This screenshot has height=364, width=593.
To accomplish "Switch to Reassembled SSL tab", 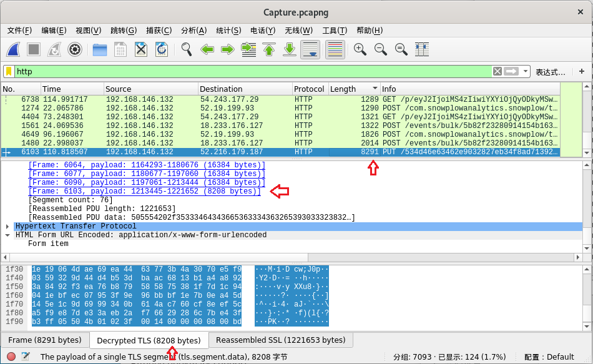I will tap(281, 340).
